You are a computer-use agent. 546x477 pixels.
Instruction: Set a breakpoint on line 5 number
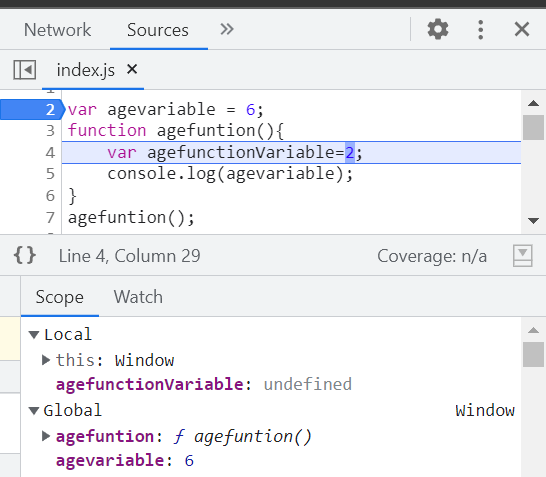(50, 174)
